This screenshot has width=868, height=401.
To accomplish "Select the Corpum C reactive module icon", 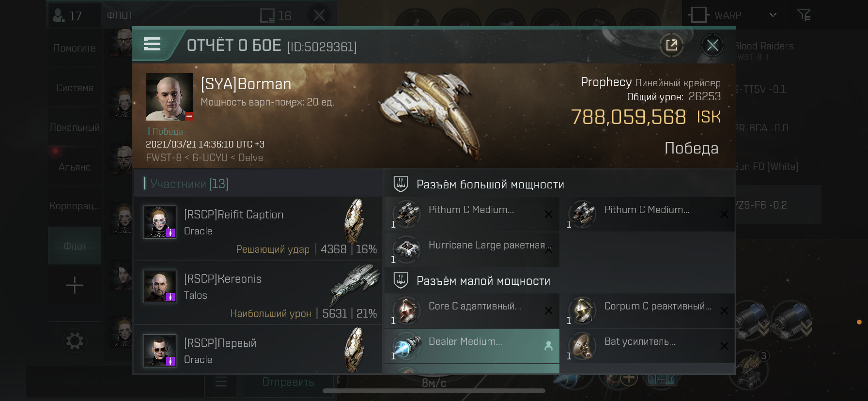I will tap(582, 310).
